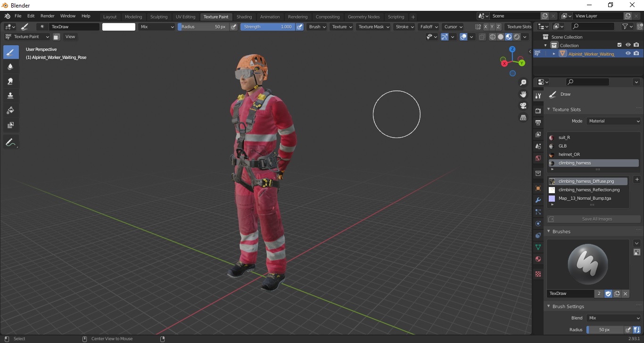The width and height of the screenshot is (644, 343).
Task: Select the Clone stamp tool
Action: 10,96
